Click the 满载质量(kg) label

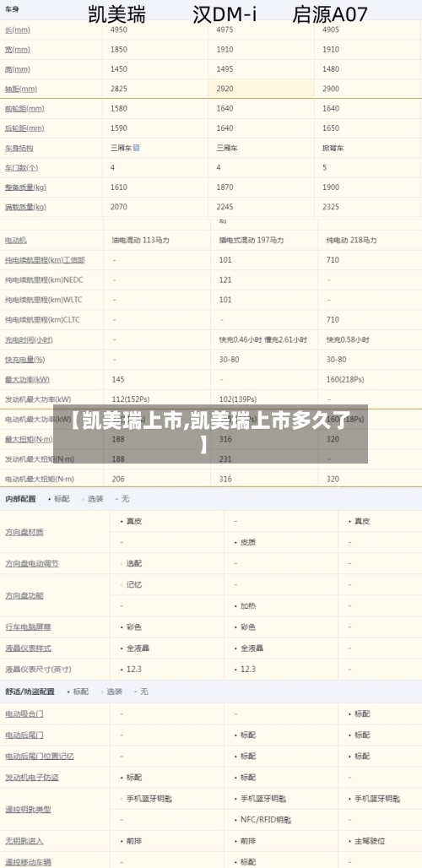tap(25, 207)
